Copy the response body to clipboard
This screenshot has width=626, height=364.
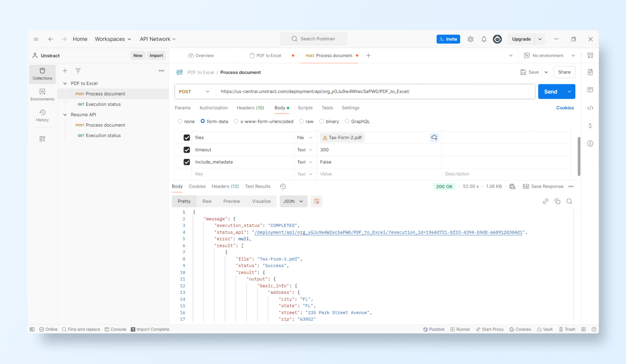[557, 201]
